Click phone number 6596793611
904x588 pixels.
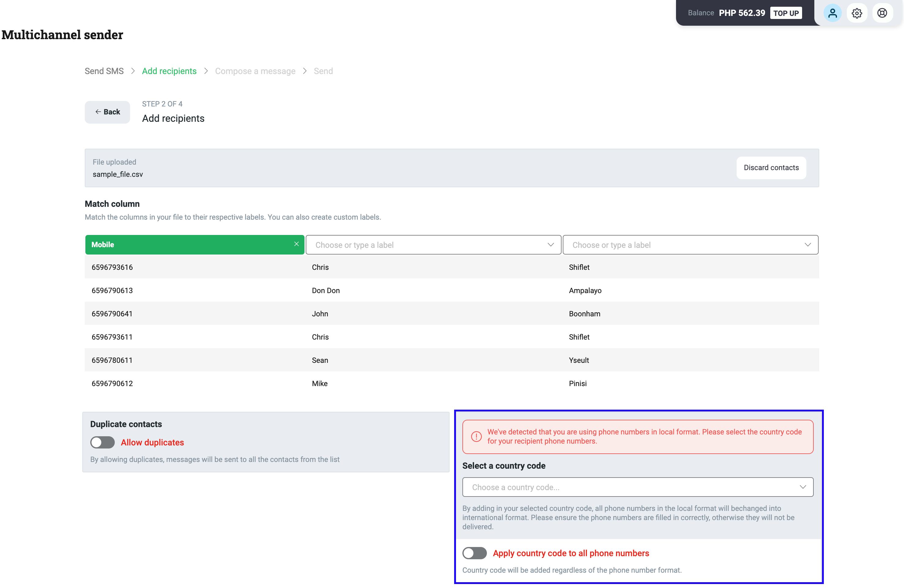pyautogui.click(x=112, y=337)
